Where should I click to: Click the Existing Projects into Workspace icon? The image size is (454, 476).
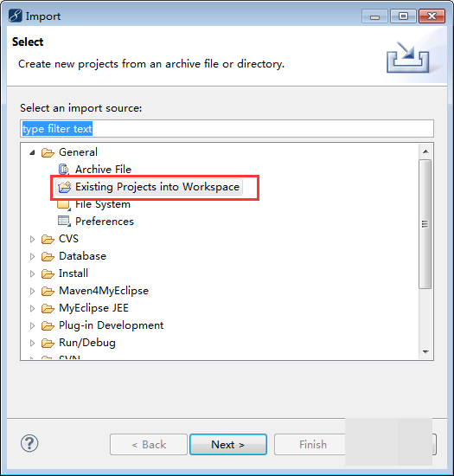[x=64, y=187]
